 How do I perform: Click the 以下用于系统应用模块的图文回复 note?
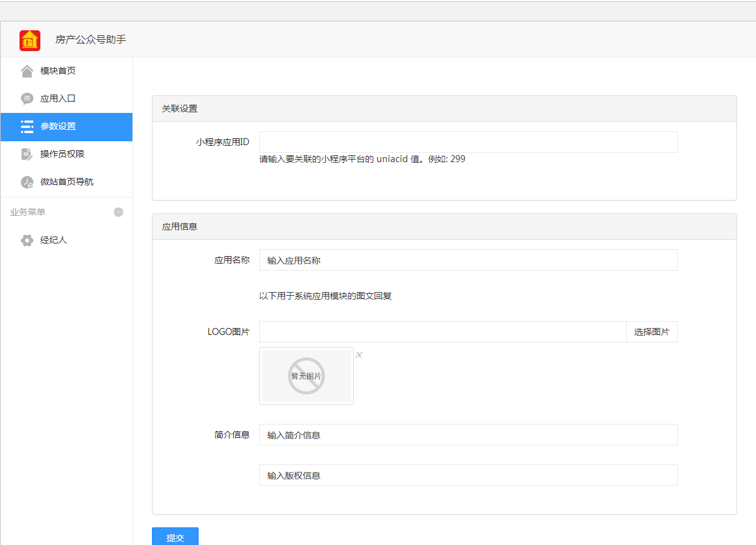tap(325, 296)
